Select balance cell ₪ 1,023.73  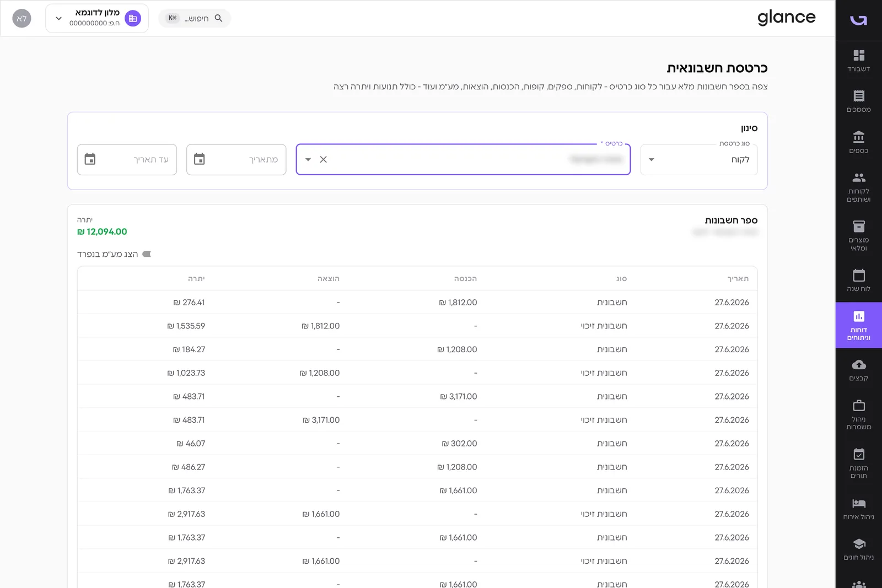(186, 373)
